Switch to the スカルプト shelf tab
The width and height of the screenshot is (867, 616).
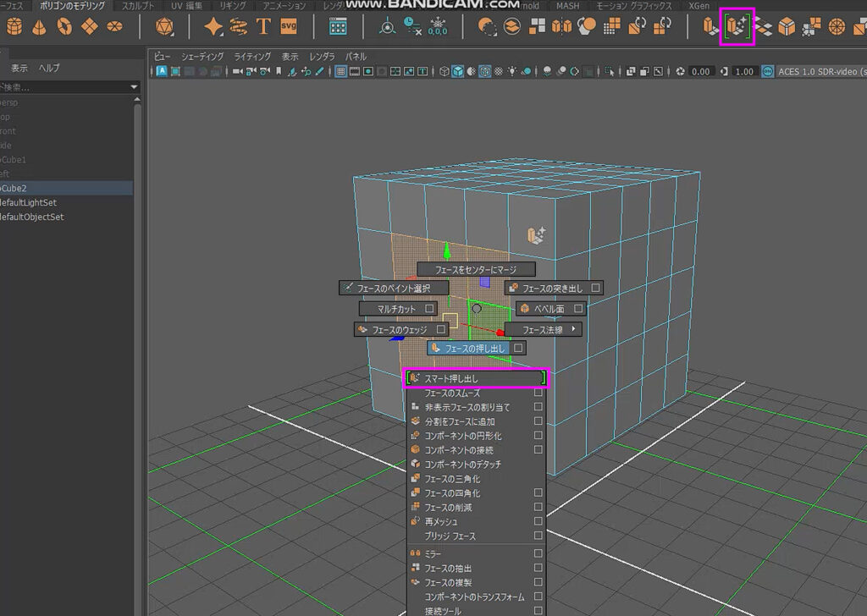pos(138,6)
